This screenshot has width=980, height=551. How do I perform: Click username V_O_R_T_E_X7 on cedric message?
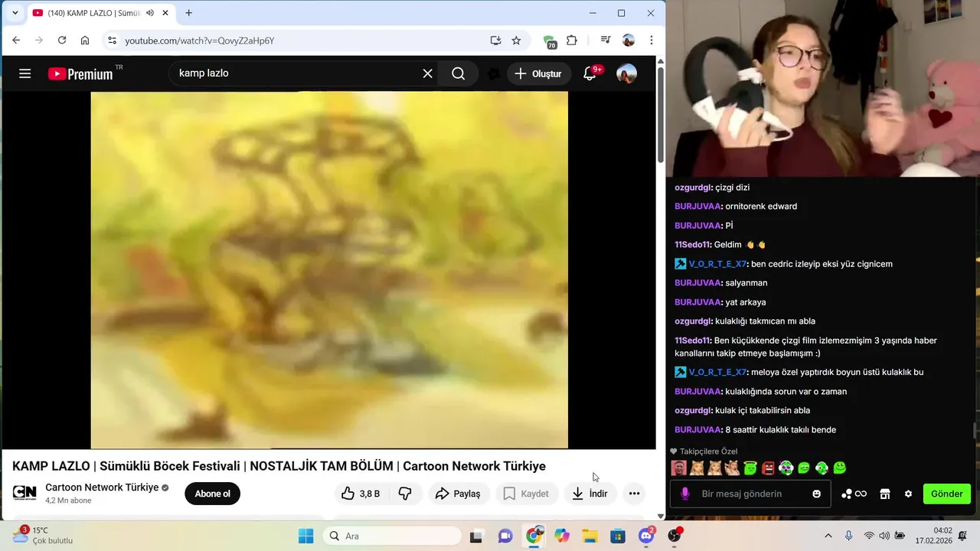(x=717, y=264)
